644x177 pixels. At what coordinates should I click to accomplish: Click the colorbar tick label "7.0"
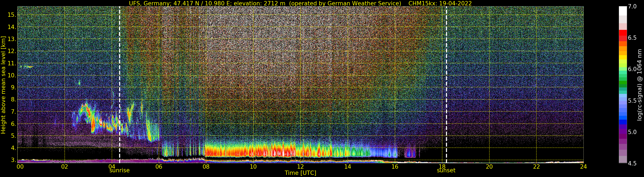632,6
